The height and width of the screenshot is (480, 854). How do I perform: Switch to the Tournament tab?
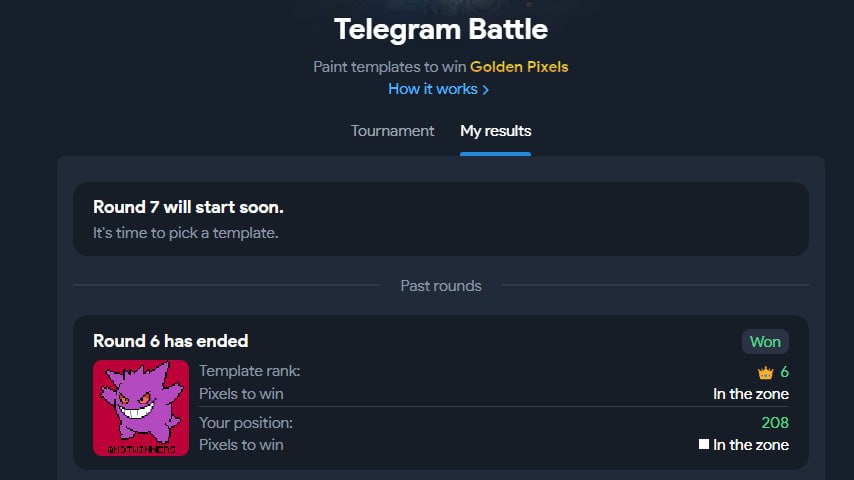coord(392,131)
